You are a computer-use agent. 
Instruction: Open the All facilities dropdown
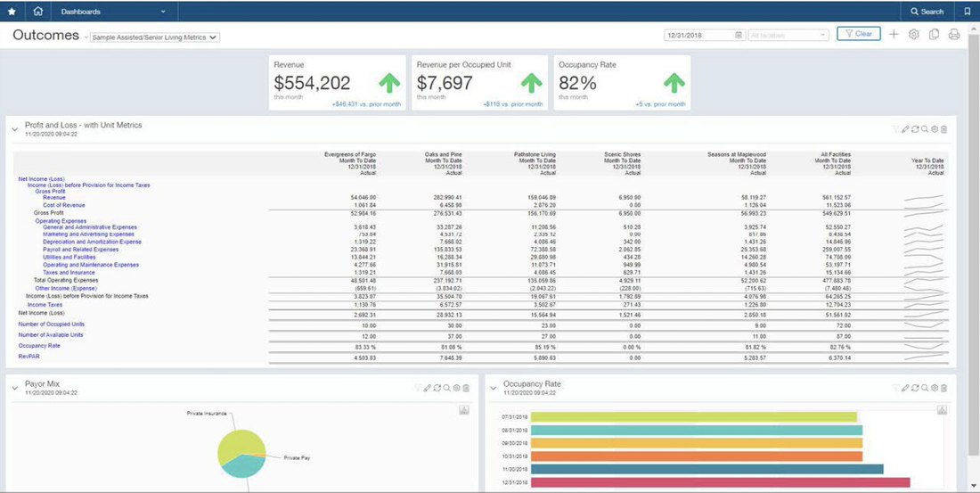pos(788,35)
